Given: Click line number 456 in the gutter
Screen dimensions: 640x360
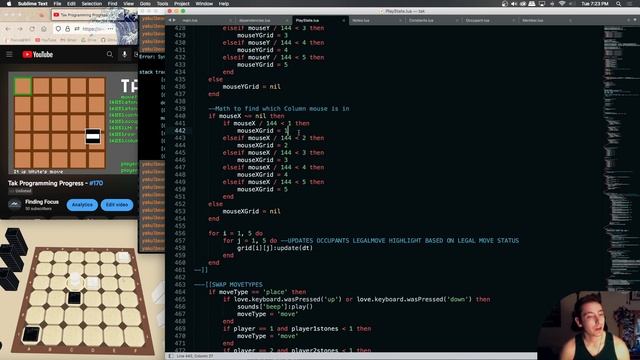Looking at the screenshot, I should pyautogui.click(x=180, y=233).
